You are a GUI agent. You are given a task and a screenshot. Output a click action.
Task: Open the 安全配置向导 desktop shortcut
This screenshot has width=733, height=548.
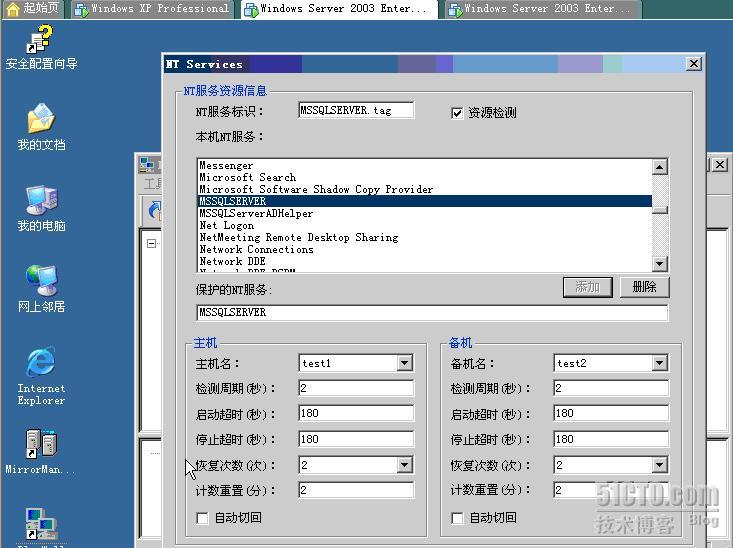point(41,47)
